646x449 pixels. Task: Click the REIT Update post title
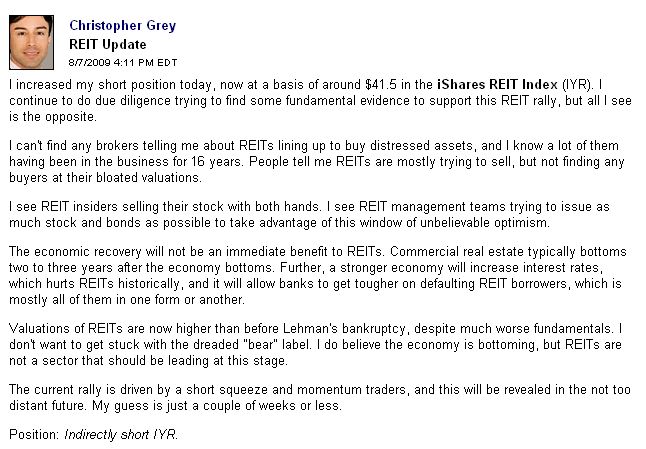pos(108,44)
